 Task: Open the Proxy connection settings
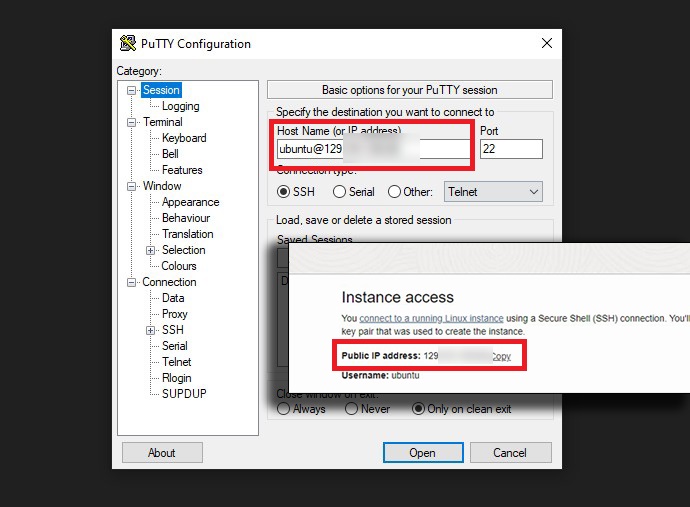[x=174, y=314]
